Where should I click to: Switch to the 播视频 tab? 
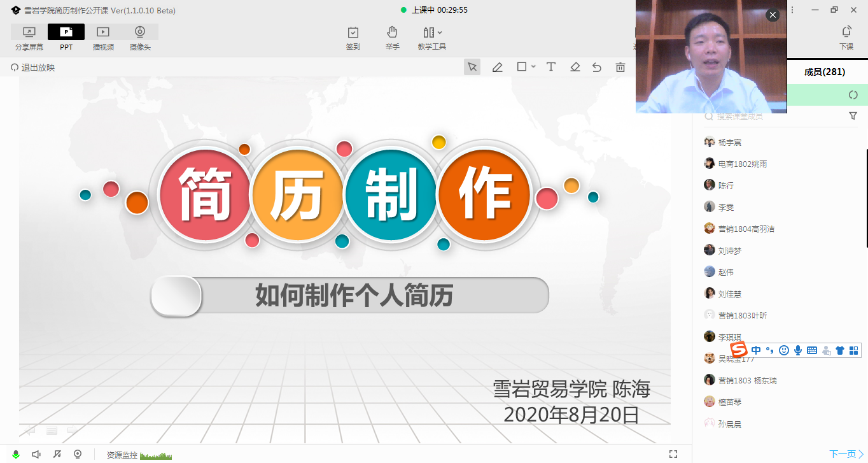pyautogui.click(x=103, y=38)
